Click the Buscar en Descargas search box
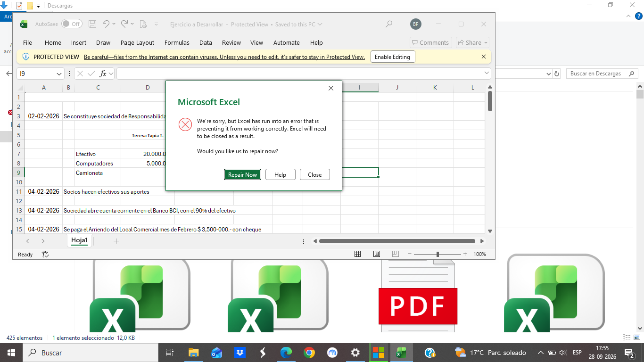The image size is (644, 362). [x=601, y=74]
